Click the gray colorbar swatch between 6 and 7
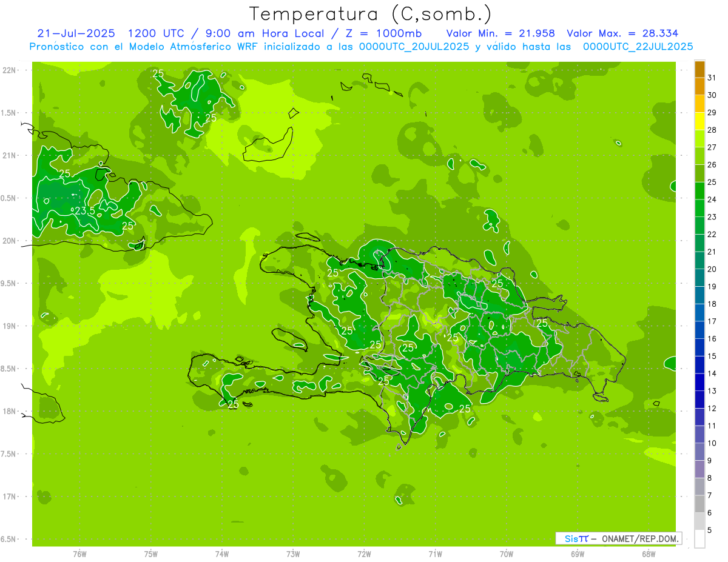728x562 pixels. click(x=699, y=504)
